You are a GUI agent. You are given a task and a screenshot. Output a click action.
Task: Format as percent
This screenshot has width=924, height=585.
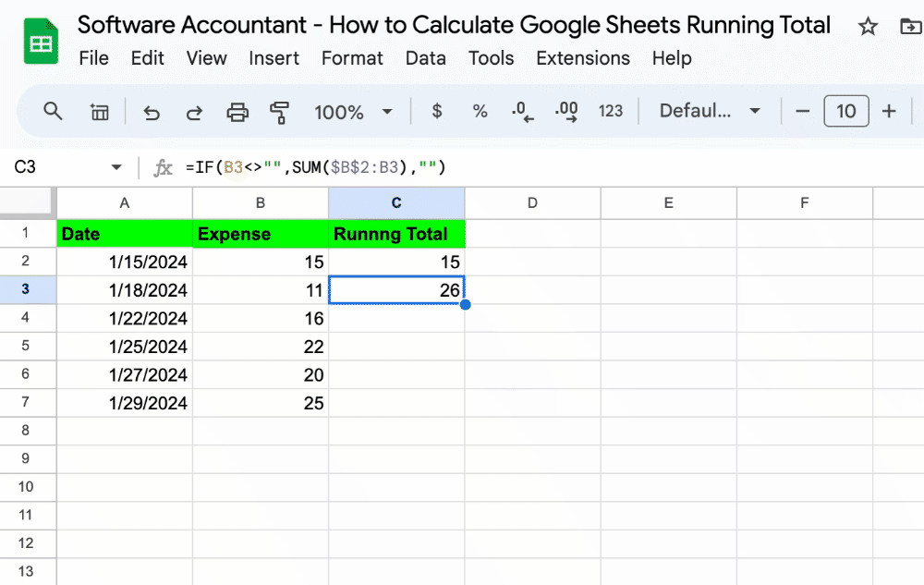[480, 111]
